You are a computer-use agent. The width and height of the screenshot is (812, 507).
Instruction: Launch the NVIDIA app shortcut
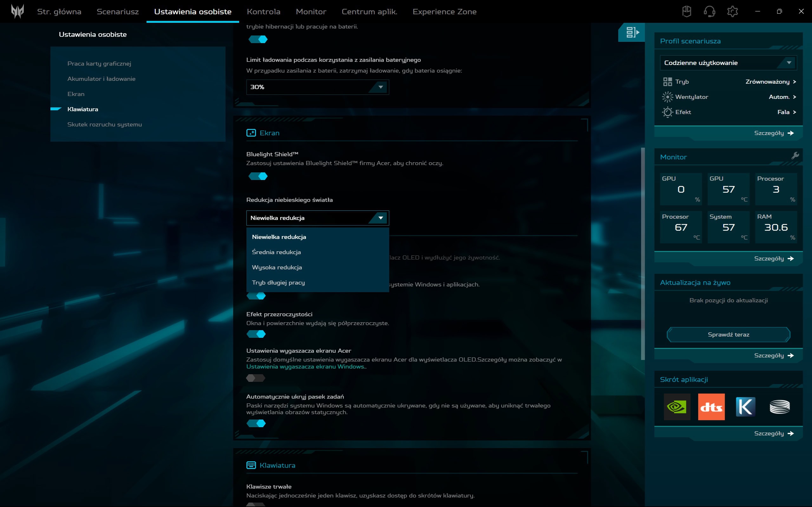point(677,407)
